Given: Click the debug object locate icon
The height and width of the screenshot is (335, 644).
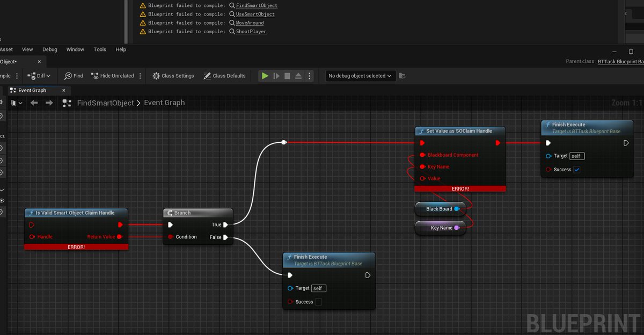Looking at the screenshot, I should click(x=402, y=76).
